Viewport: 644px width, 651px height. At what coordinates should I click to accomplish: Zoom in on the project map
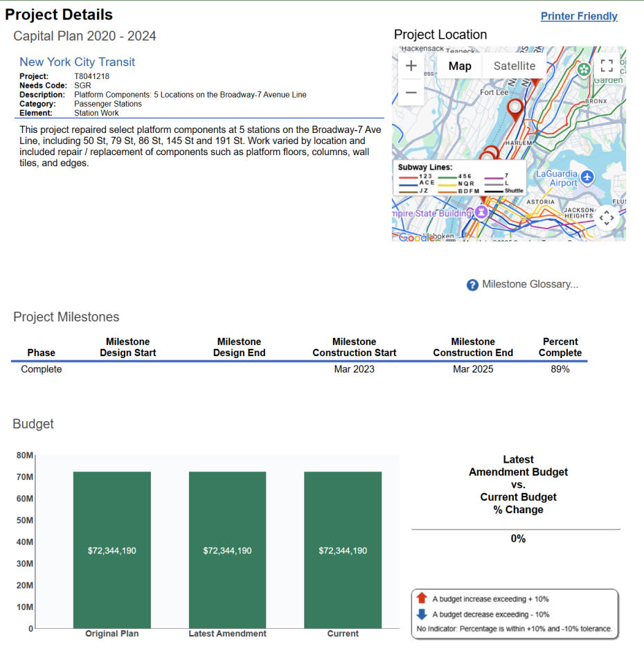[411, 66]
